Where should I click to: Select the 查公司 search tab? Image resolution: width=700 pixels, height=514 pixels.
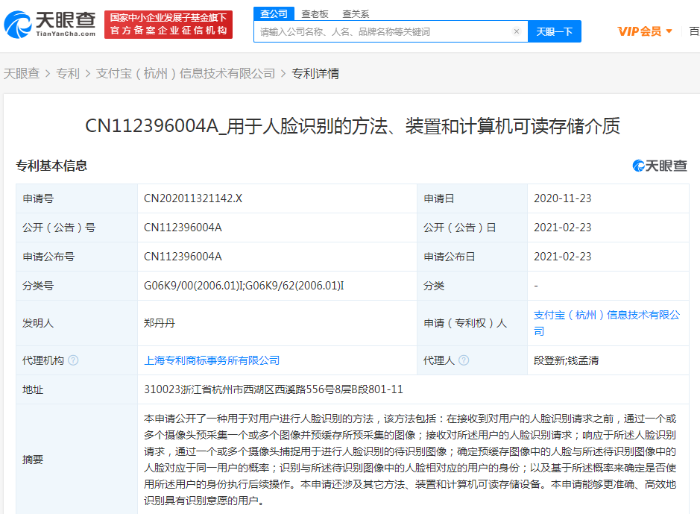(x=274, y=14)
